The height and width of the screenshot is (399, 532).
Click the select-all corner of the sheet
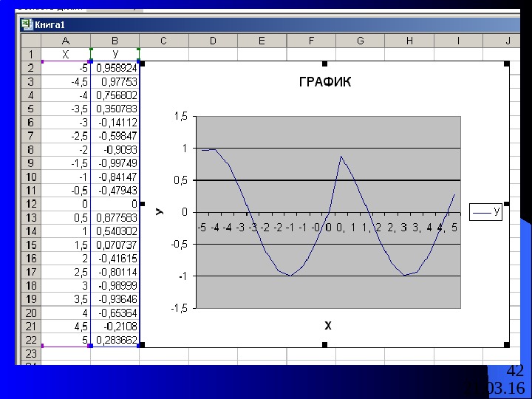[31, 41]
